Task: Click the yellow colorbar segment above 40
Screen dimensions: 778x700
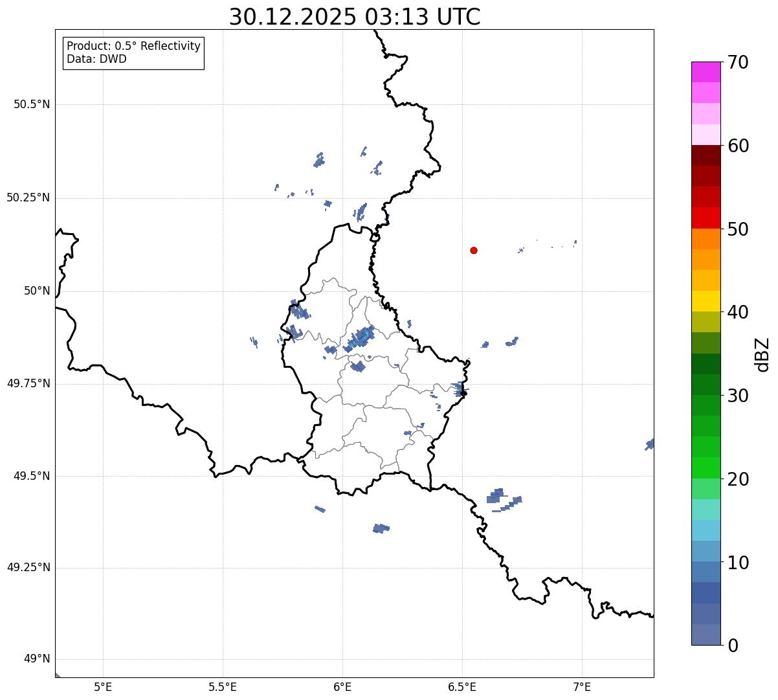Action: tap(706, 301)
